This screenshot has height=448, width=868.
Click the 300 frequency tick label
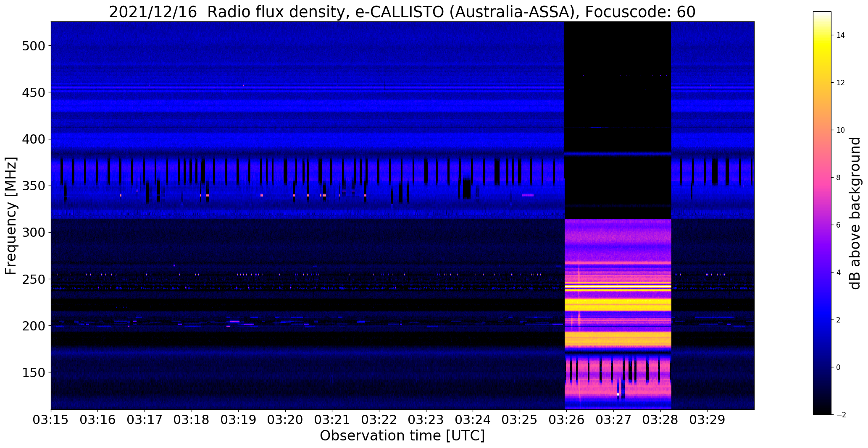pyautogui.click(x=34, y=232)
